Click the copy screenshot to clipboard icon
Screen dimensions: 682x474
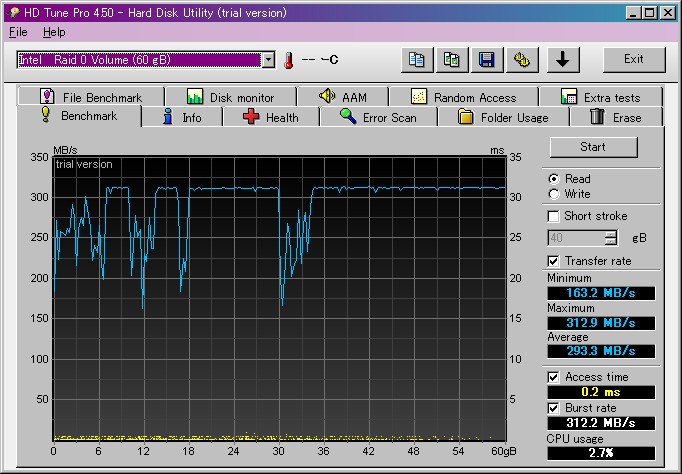451,60
